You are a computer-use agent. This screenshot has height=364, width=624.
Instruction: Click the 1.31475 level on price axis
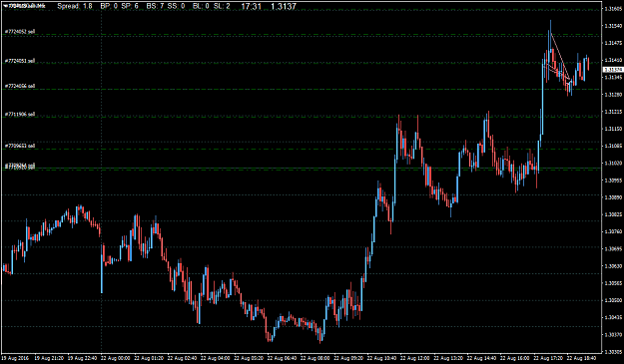tap(613, 43)
